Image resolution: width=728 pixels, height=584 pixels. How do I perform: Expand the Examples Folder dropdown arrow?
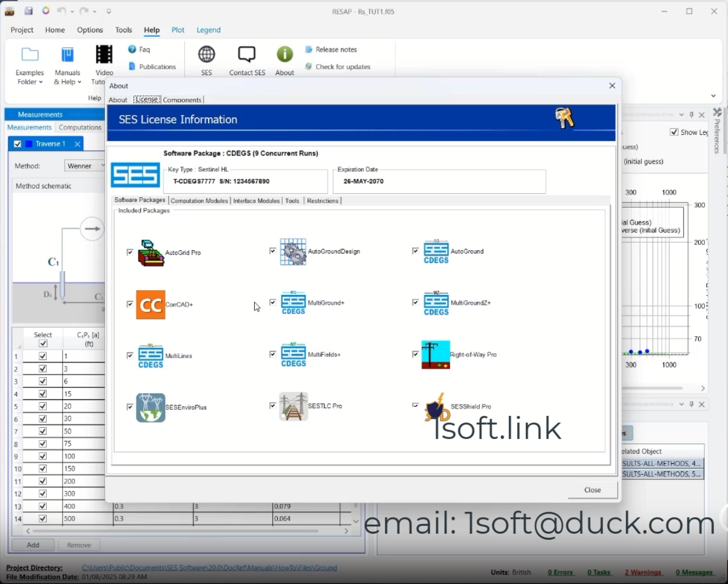point(41,82)
